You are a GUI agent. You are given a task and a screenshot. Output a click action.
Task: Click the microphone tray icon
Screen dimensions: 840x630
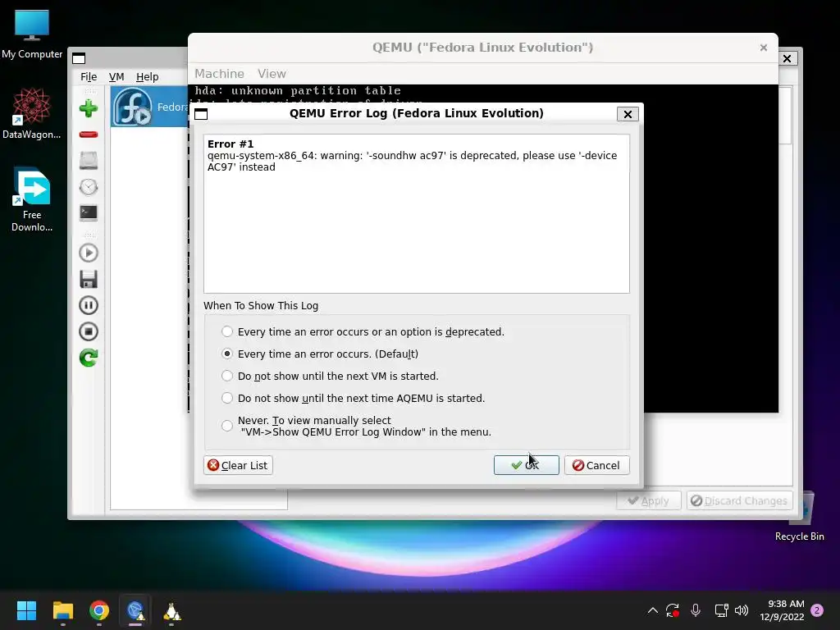[x=696, y=609]
